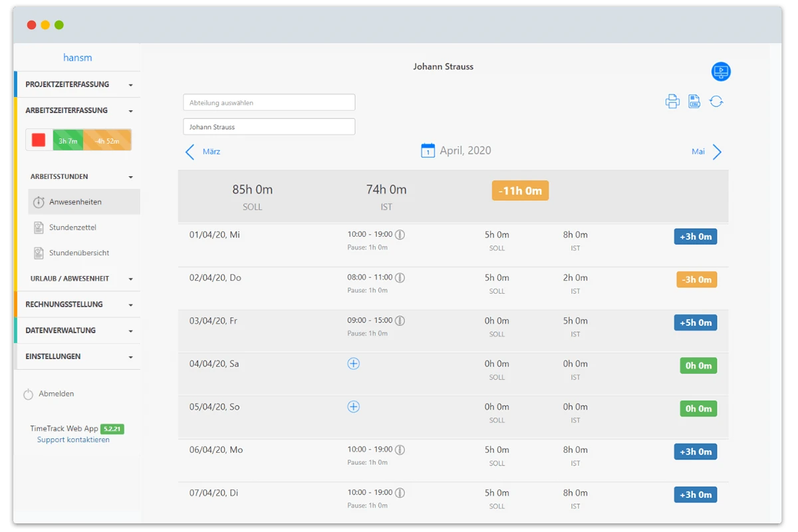The image size is (798, 532).
Task: Navigate to Mai with the forward arrow
Action: click(718, 152)
